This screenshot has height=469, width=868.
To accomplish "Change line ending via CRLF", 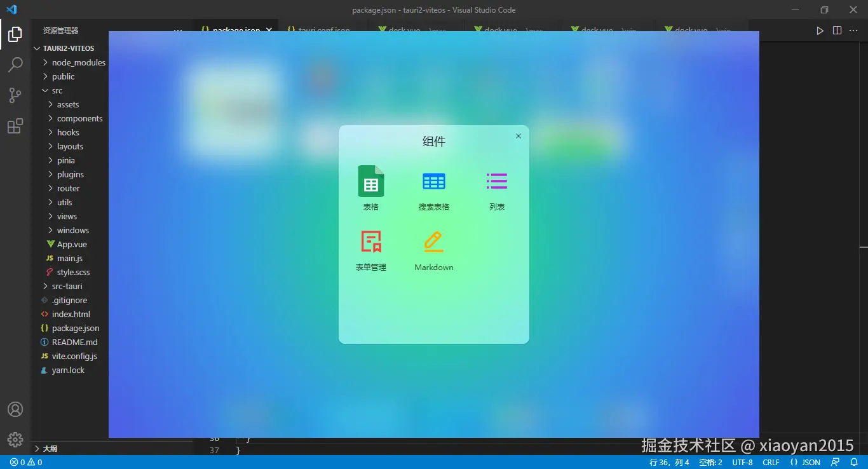I will tap(771, 462).
